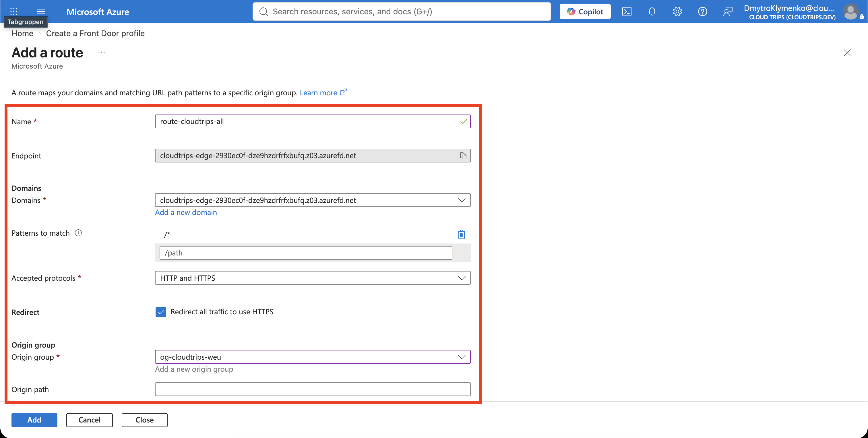Launch Cloud Shell terminal icon
Screen dimensions: 868x438
627,11
